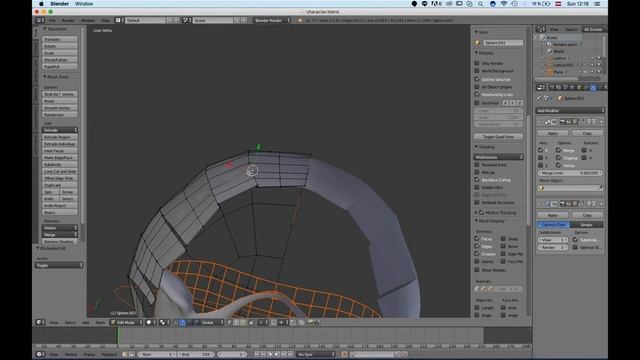640x360 pixels.
Task: Open Help menu in Blender info header
Action: 105,20
